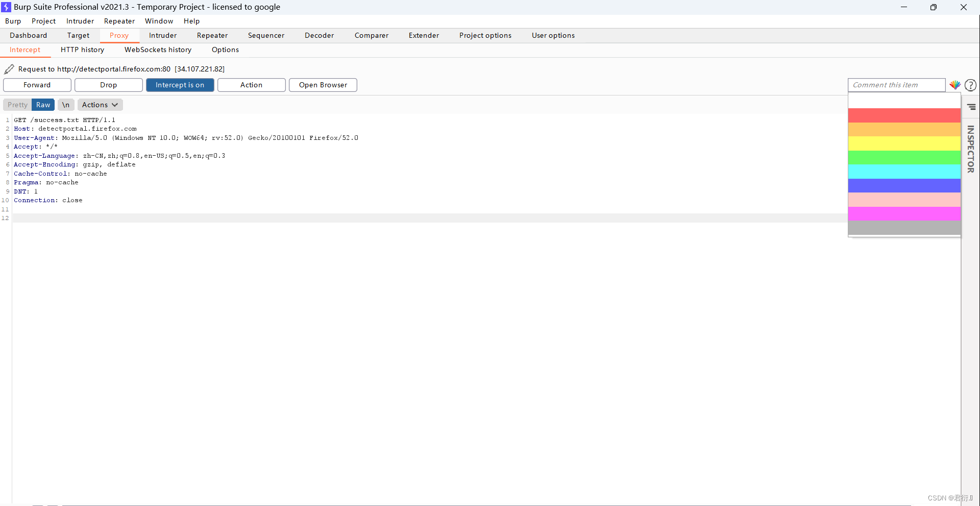The width and height of the screenshot is (980, 506).
Task: Open the Inspector hamburger menu icon
Action: click(971, 107)
